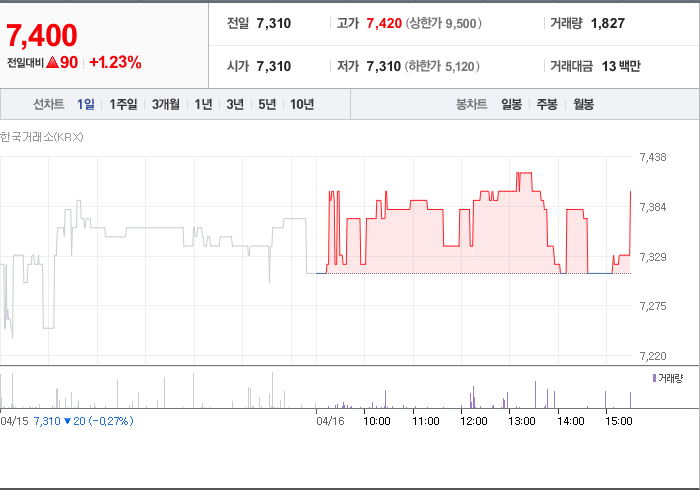
Task: Switch line chart to 1주일
Action: (x=123, y=104)
